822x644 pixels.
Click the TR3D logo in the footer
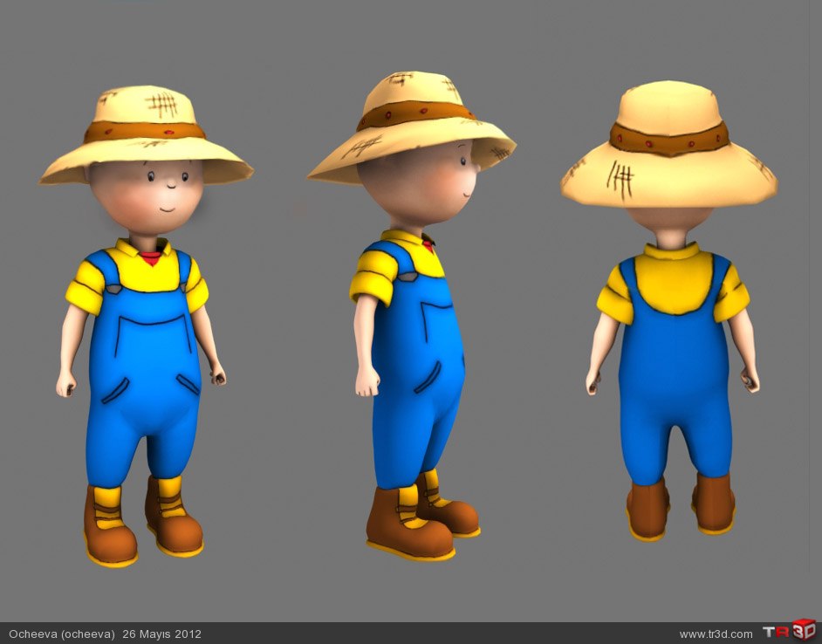[790, 631]
